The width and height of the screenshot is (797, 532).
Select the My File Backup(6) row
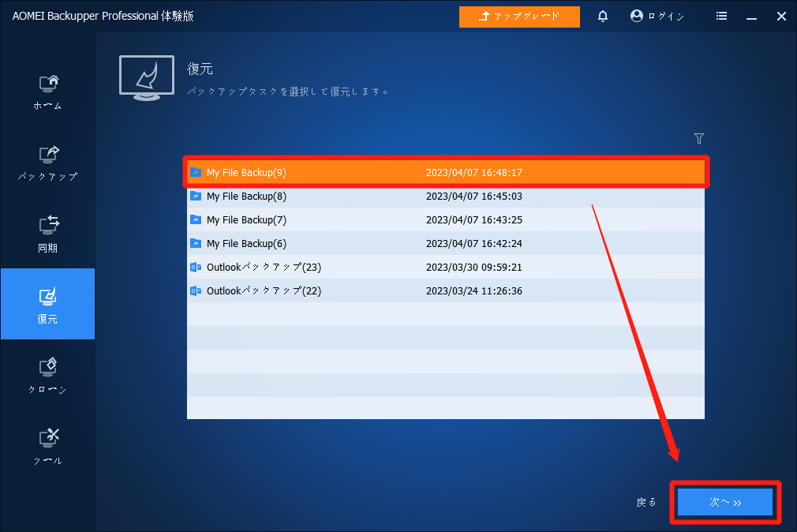coord(446,244)
